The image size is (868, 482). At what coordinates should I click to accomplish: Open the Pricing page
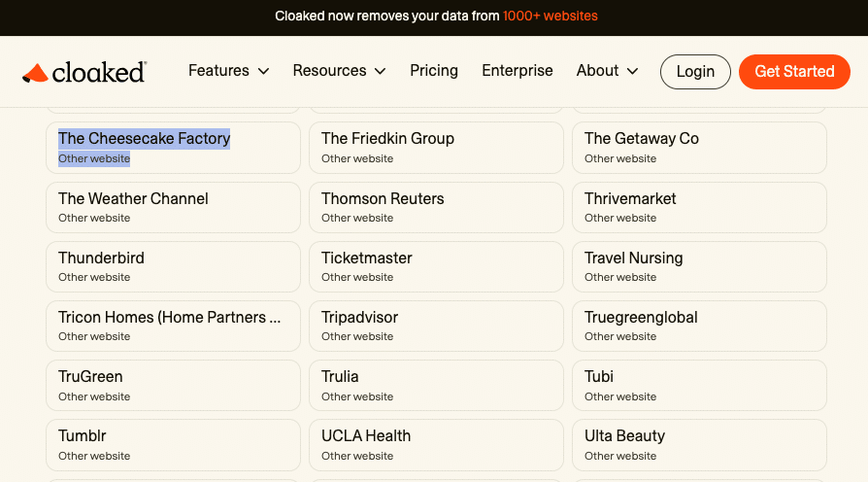tap(434, 71)
